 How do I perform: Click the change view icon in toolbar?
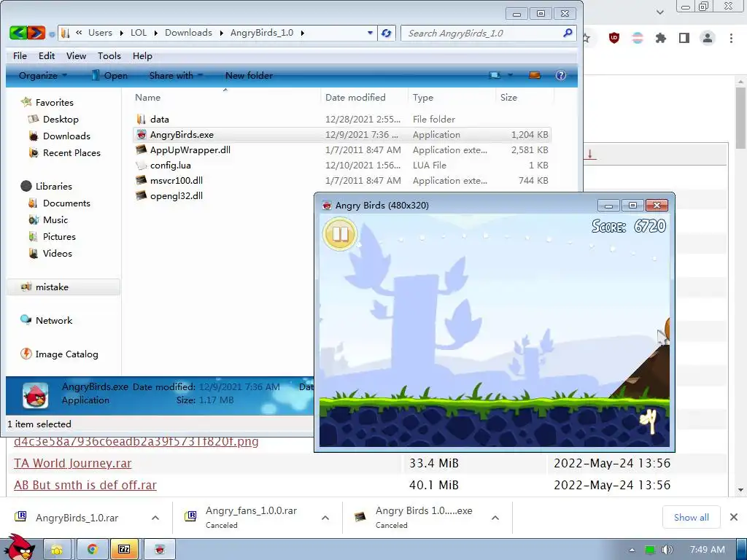tap(495, 75)
